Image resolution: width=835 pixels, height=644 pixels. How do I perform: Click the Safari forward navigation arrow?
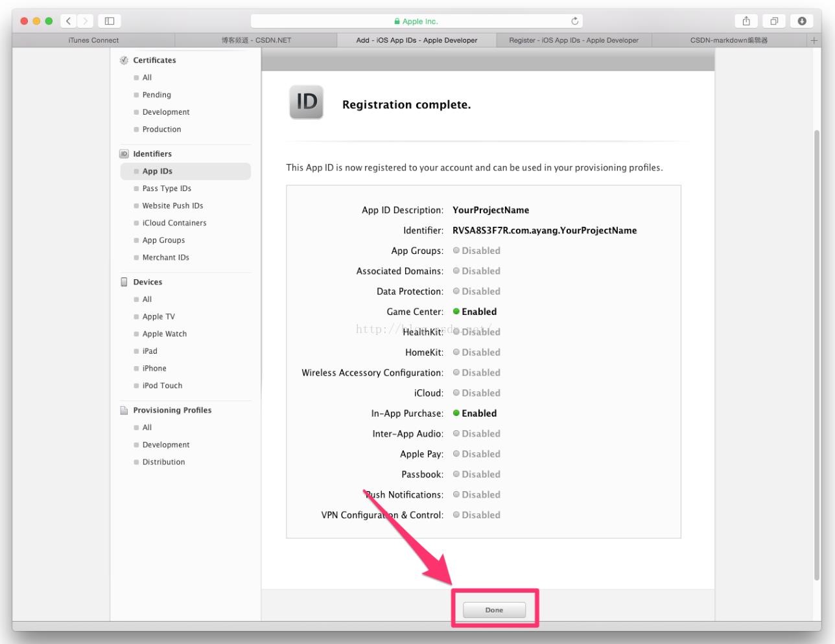click(x=85, y=21)
